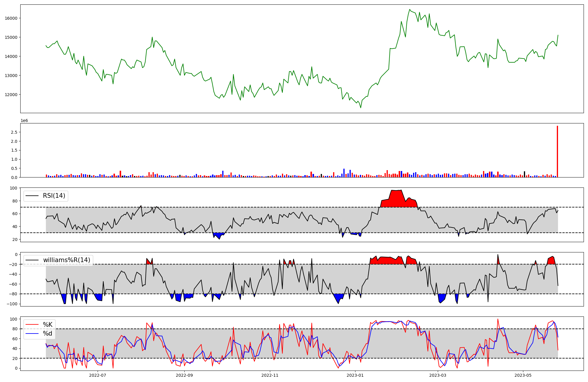Image resolution: width=588 pixels, height=382 pixels.
Task: Click the tallest red volume bar
Action: coord(557,151)
